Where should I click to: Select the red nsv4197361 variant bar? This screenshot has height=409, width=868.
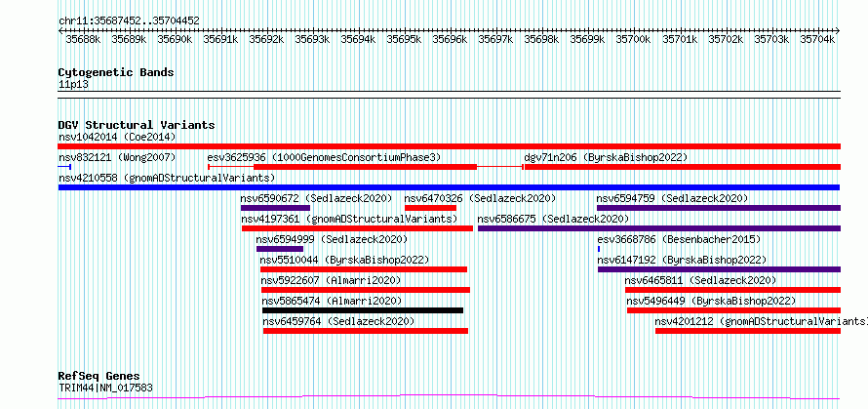point(358,228)
